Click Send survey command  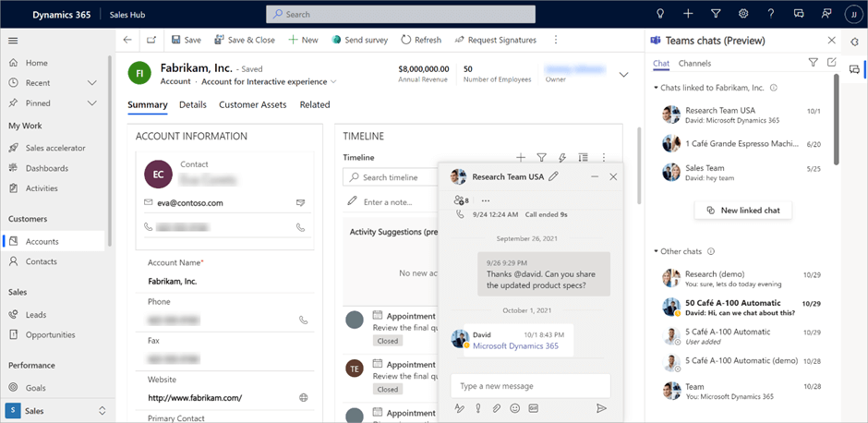point(360,40)
